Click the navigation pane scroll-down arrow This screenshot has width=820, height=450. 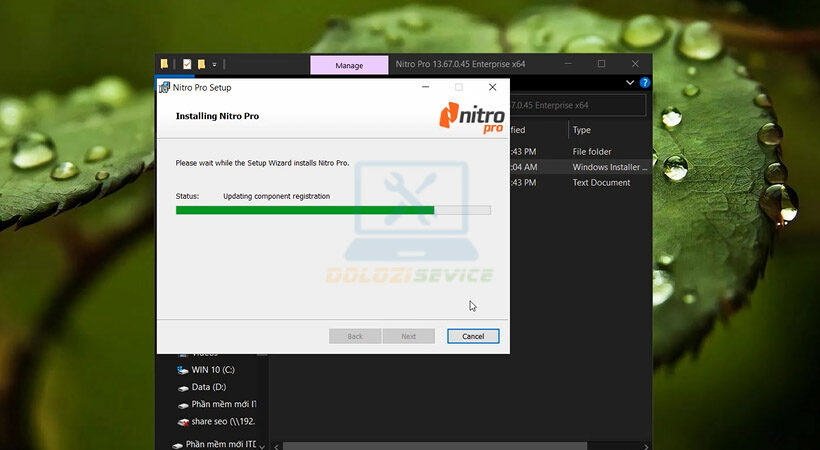point(262,443)
